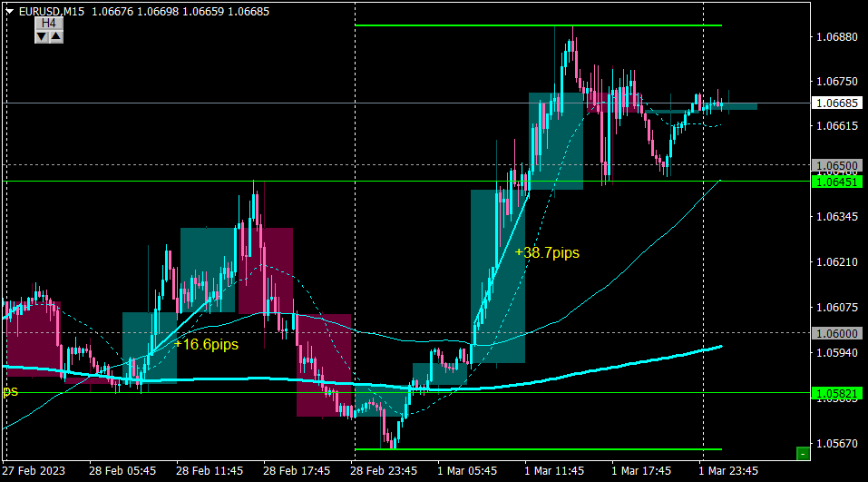868x482 pixels.
Task: Click the EURUSD,M15 chart title
Action: click(52, 11)
